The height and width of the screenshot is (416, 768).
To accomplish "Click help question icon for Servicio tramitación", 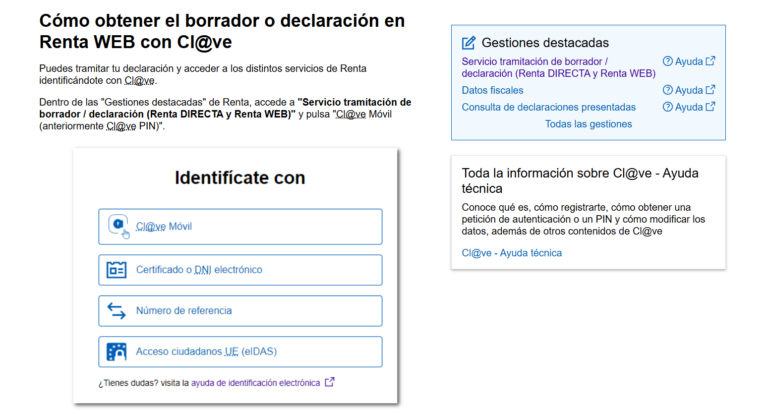I will pos(668,61).
